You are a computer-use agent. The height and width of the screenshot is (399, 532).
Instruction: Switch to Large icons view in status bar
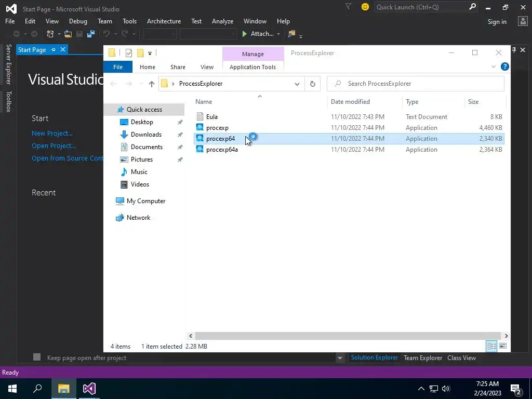point(503,346)
